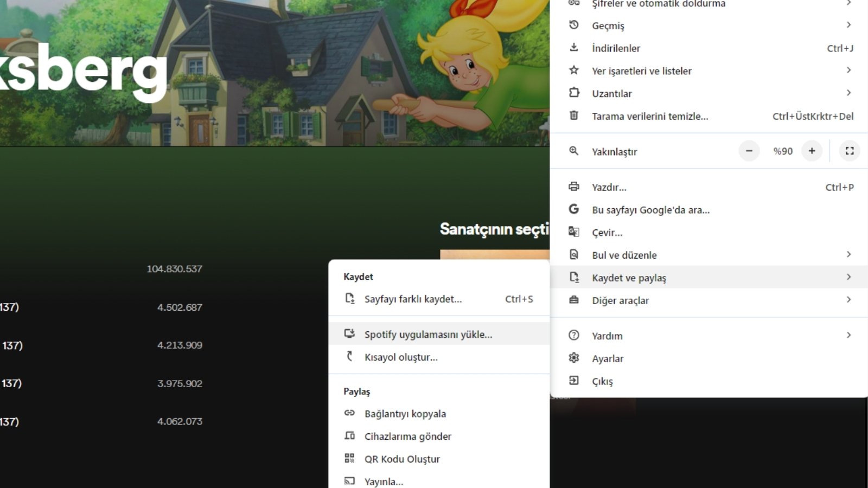The image size is (868, 488).
Task: Choose Cihazlarıma gönder option
Action: [x=439, y=436]
